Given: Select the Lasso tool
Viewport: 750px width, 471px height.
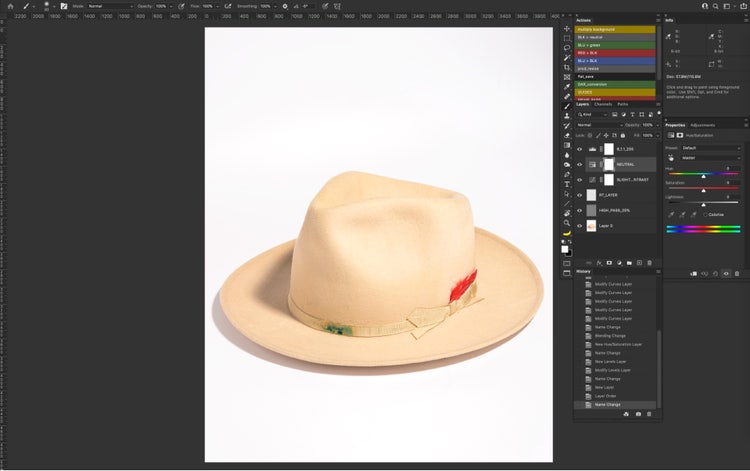Looking at the screenshot, I should click(x=567, y=47).
